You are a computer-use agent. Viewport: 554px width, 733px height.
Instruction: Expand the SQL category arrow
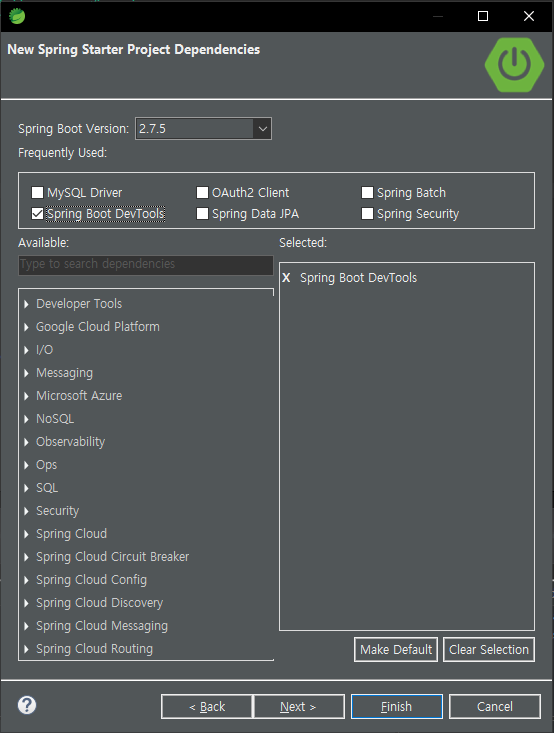click(x=26, y=488)
